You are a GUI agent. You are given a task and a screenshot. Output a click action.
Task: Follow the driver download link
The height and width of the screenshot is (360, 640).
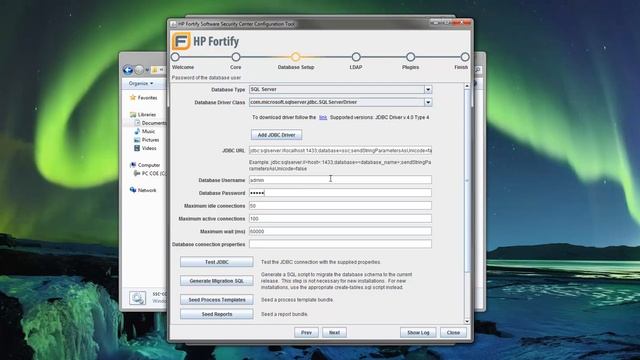[x=323, y=117]
